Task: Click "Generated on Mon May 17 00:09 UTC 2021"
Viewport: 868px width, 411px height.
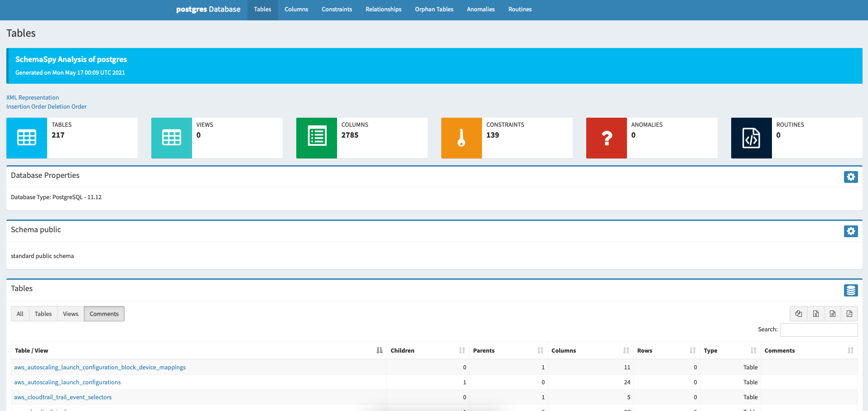Action: click(x=70, y=72)
